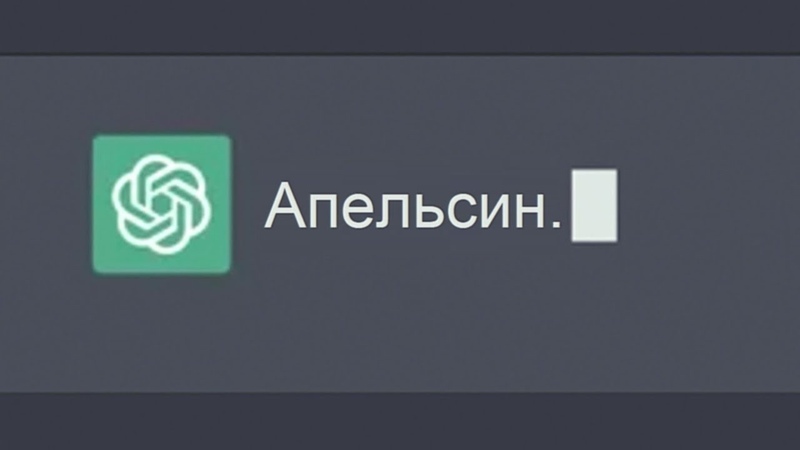Screen dimensions: 800x450
Task: Click the dark band above the reply
Action: pos(400,27)
